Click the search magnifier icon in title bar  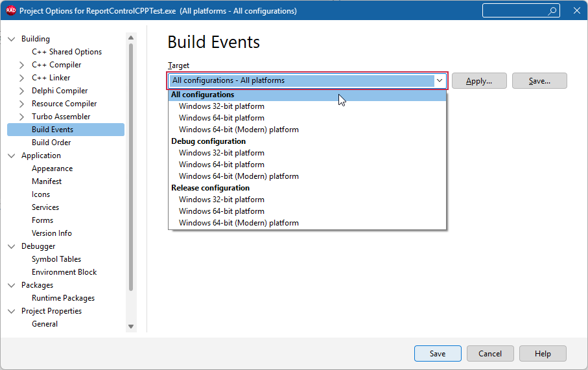[552, 11]
